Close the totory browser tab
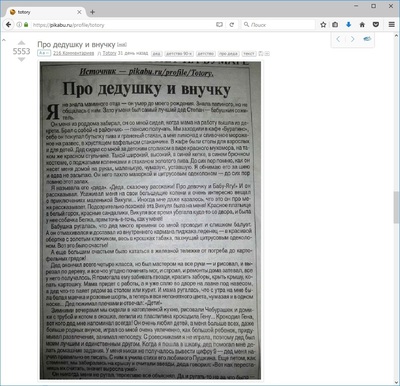This screenshot has height=386, width=400. tap(79, 12)
